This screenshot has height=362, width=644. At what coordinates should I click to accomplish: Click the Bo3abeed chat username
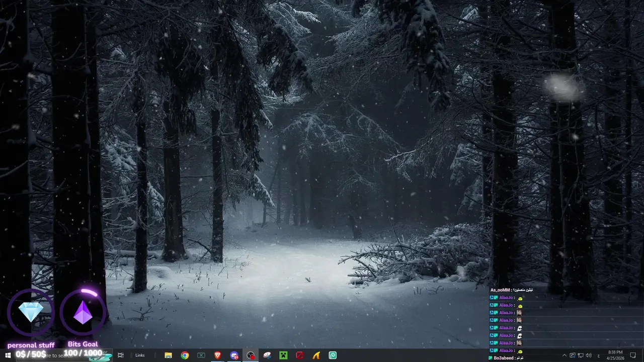pos(504,358)
